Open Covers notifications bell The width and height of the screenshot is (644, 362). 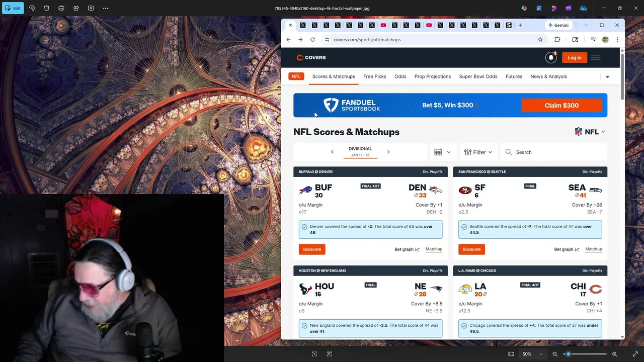click(551, 57)
